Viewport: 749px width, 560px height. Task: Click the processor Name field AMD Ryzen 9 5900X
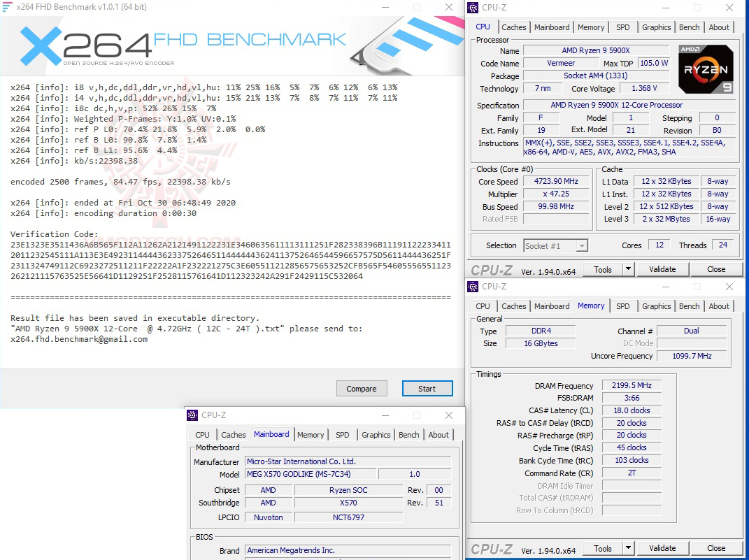596,50
